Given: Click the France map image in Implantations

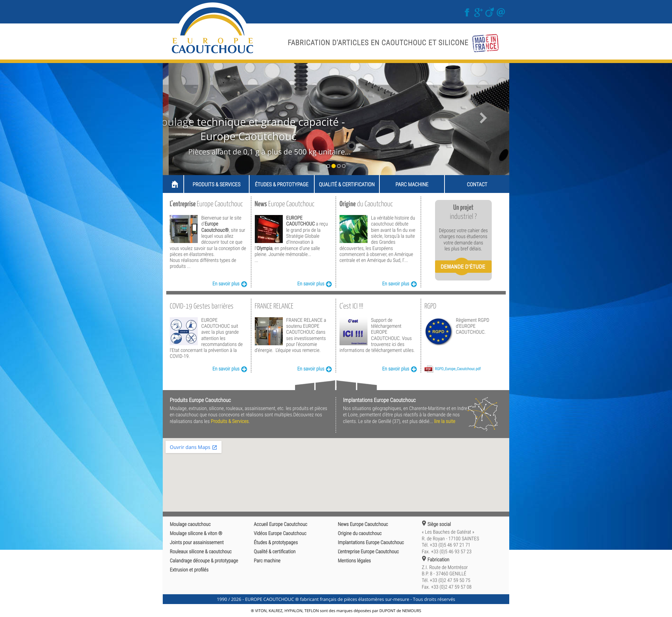Looking at the screenshot, I should (x=483, y=414).
